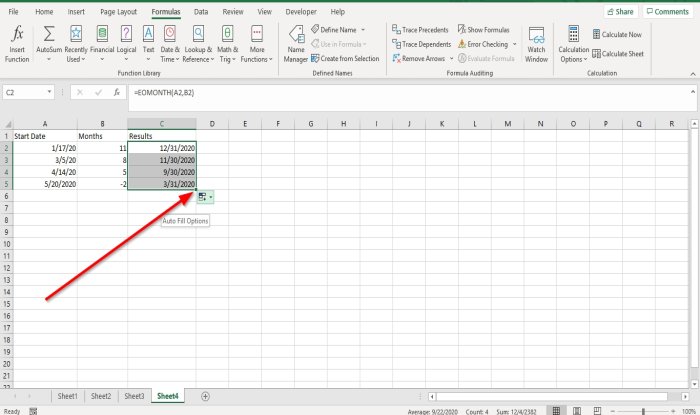Open the Home tab
700x415 pixels.
coord(44,12)
